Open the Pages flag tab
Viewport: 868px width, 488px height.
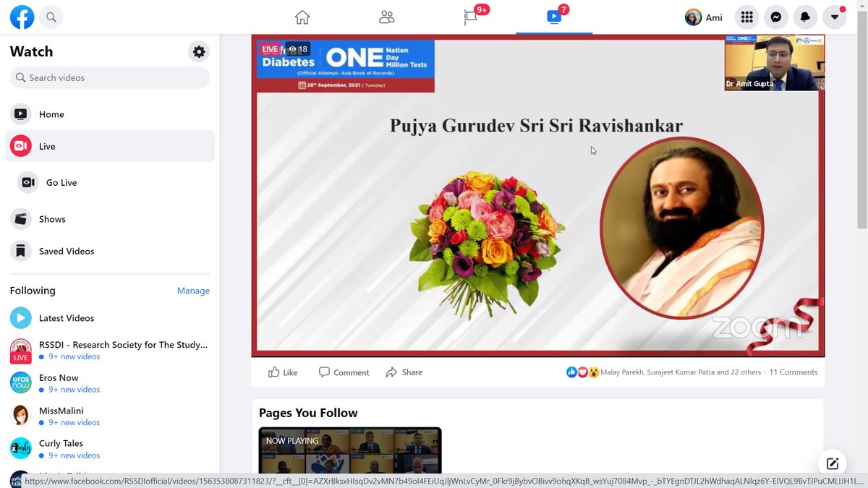click(x=471, y=17)
